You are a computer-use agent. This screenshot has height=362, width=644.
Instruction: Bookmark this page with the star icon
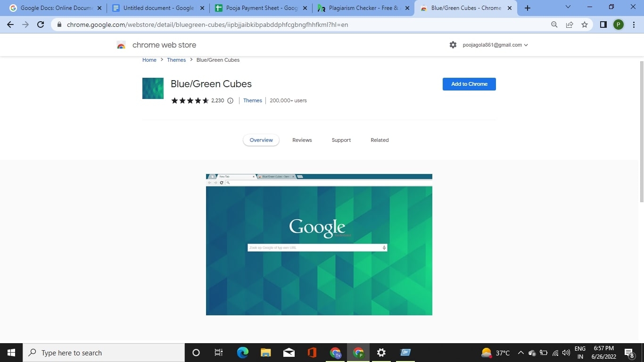click(585, 25)
